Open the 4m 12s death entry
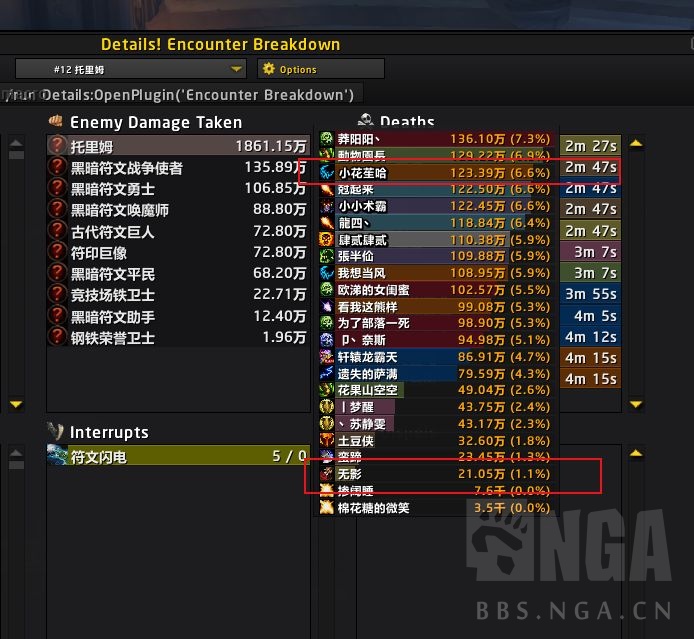Image resolution: width=694 pixels, height=639 pixels. (x=590, y=337)
